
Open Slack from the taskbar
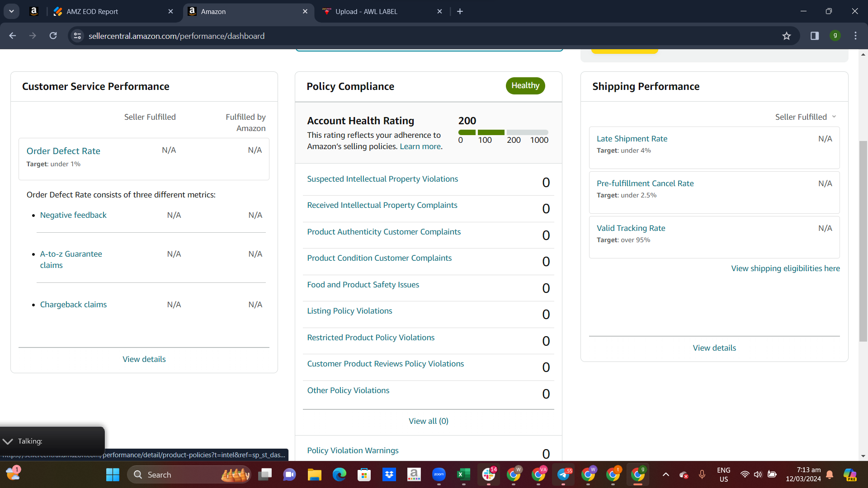pyautogui.click(x=489, y=474)
